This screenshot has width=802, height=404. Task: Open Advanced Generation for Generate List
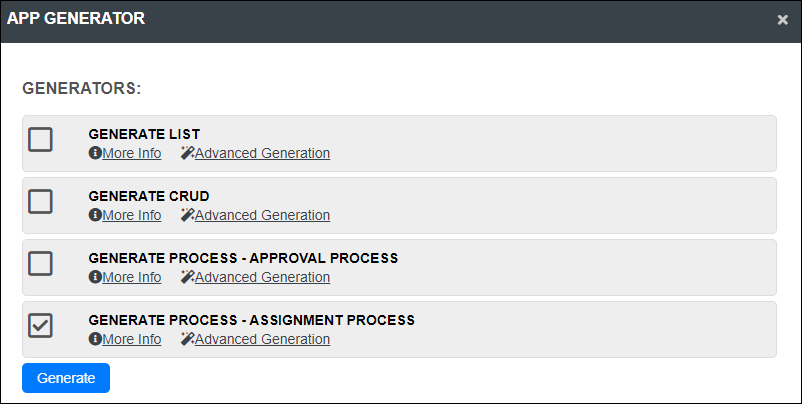[262, 153]
